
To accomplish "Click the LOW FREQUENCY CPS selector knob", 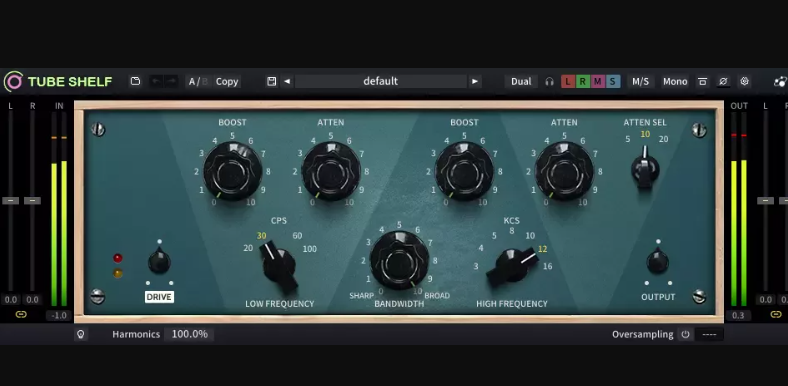I will pyautogui.click(x=278, y=266).
